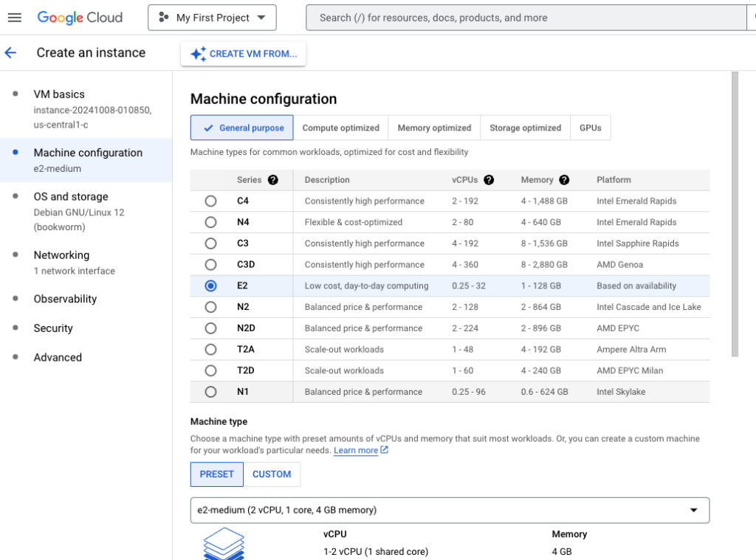Viewport: 756px width, 560px height.
Task: Switch to Storage optimized tab
Action: (x=526, y=128)
